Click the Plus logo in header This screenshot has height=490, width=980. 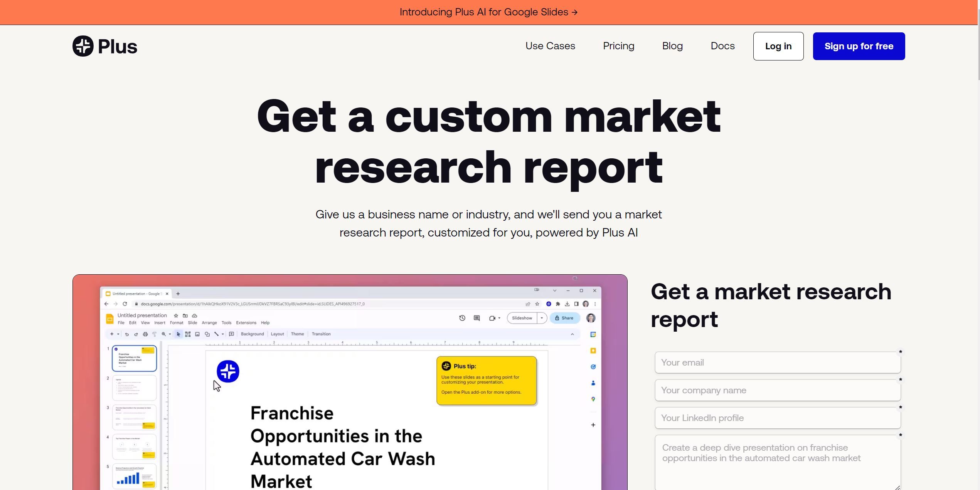[105, 46]
